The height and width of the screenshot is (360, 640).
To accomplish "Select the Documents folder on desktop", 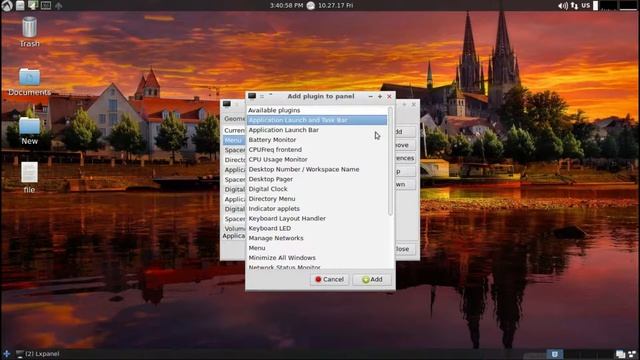I will click(x=29, y=82).
